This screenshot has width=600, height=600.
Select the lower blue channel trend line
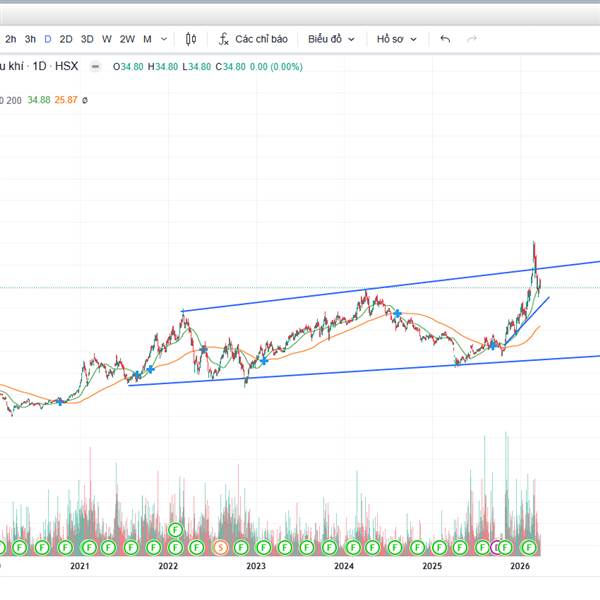(344, 372)
